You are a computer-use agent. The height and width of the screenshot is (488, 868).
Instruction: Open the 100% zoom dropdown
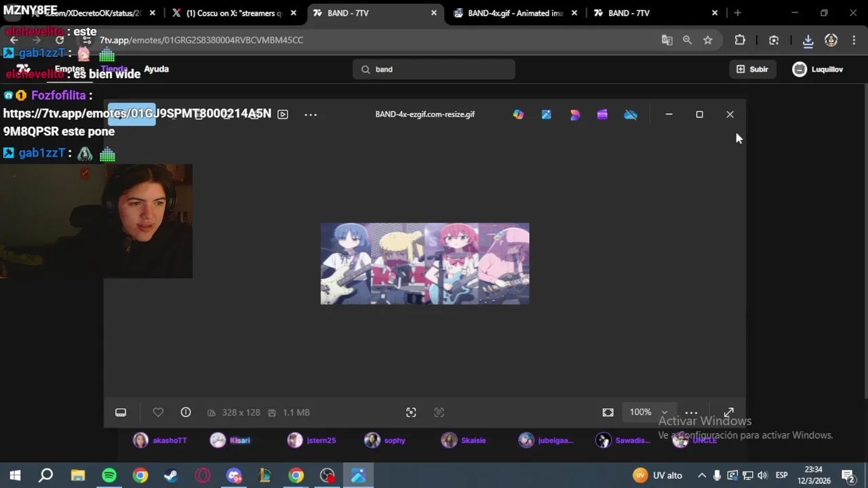(648, 412)
